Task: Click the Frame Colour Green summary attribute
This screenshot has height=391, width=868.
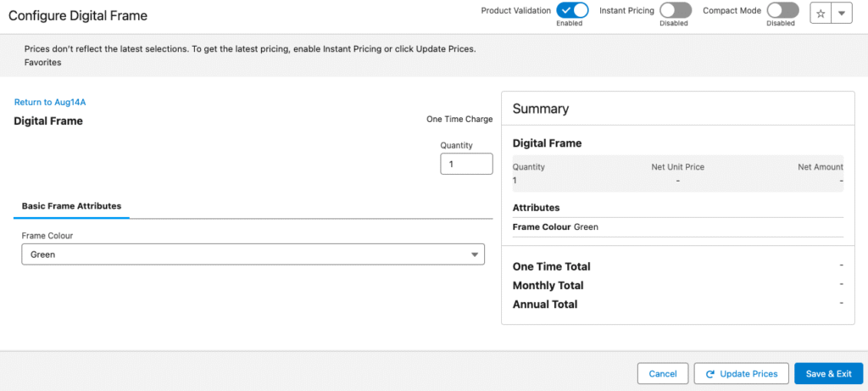Action: 554,227
